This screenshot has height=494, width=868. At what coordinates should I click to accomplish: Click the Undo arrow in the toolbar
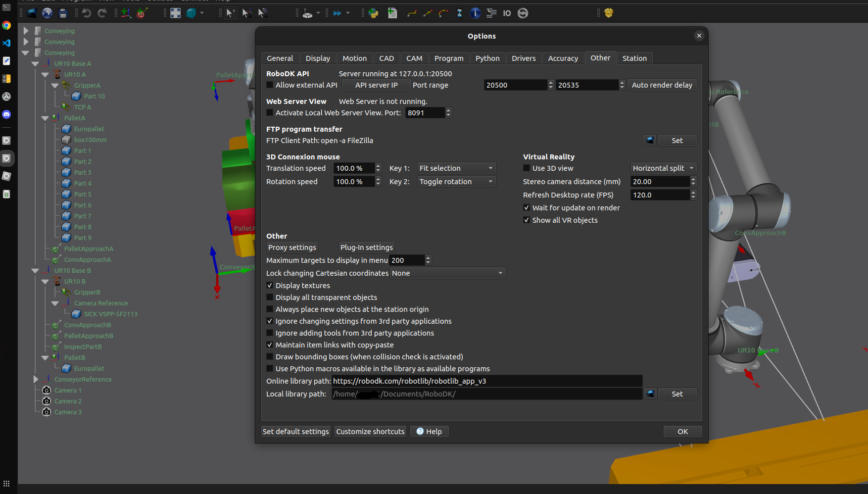(x=87, y=13)
